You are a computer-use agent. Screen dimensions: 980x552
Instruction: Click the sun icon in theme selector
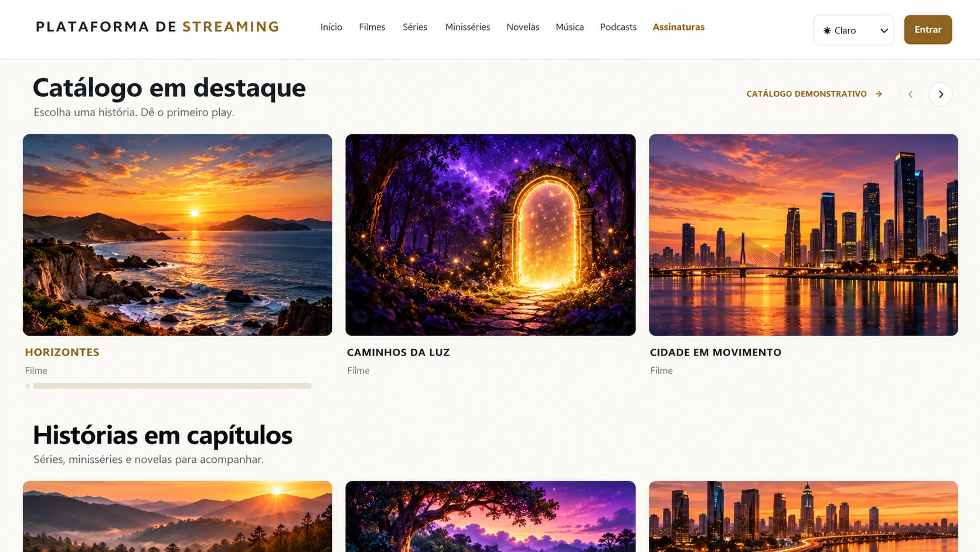click(x=827, y=31)
